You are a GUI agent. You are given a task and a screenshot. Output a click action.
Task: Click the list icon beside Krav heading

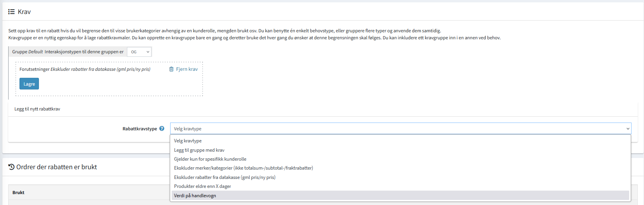click(x=11, y=12)
